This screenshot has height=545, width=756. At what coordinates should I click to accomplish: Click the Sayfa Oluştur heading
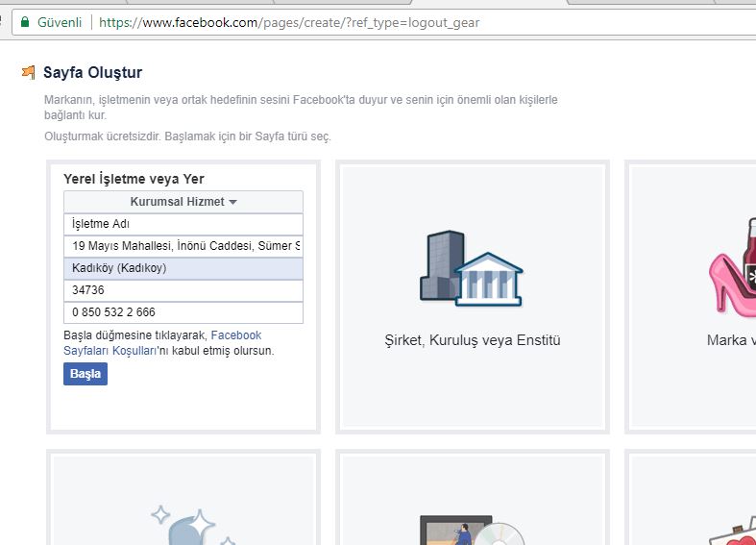[92, 72]
